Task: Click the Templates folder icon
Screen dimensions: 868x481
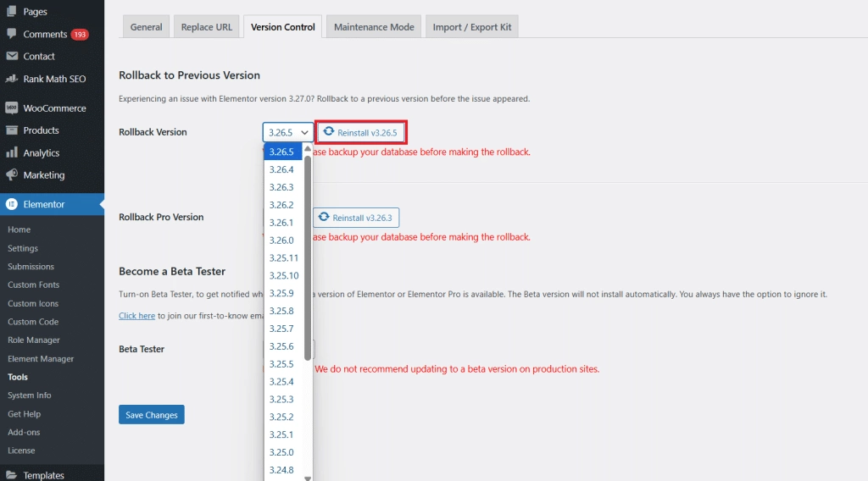Action: (x=11, y=475)
